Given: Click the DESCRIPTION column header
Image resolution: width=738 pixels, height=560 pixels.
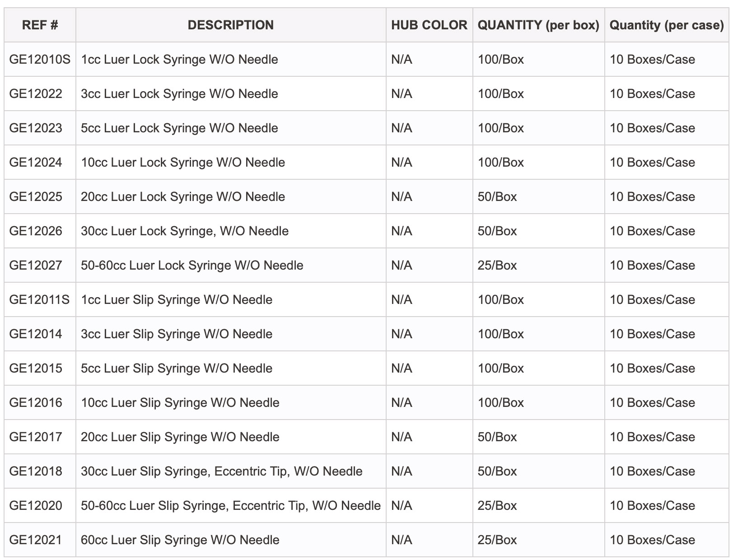Looking at the screenshot, I should click(x=231, y=25).
